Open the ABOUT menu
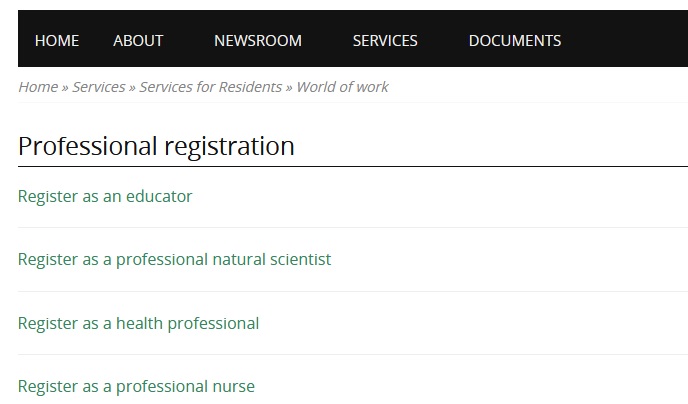Viewport: 688px width, 404px height. coord(138,41)
